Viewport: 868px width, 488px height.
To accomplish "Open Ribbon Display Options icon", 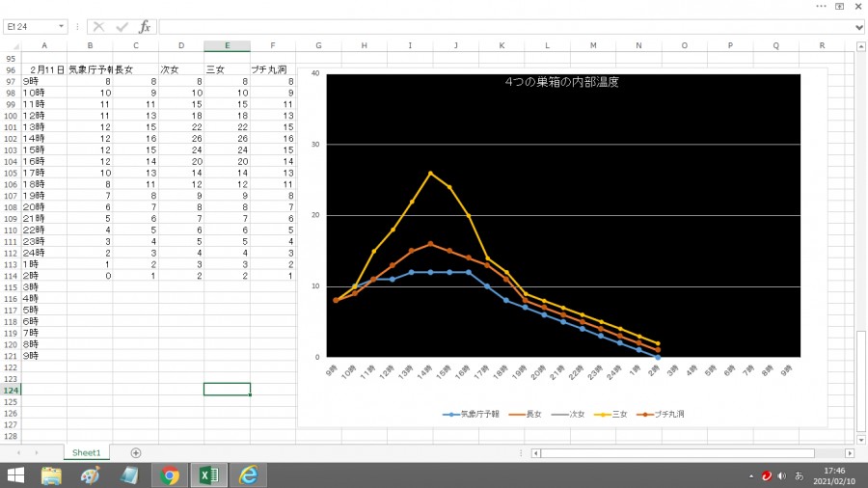I will coord(840,6).
